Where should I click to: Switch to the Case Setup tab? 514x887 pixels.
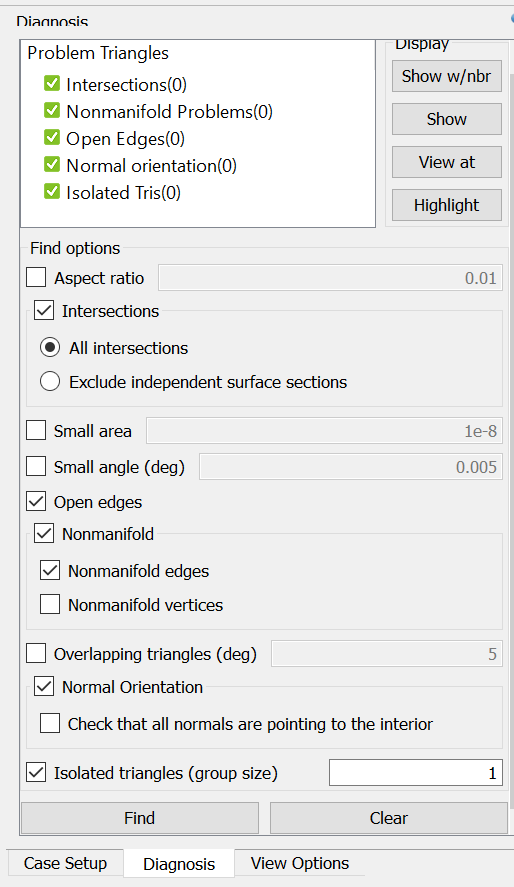tap(66, 863)
